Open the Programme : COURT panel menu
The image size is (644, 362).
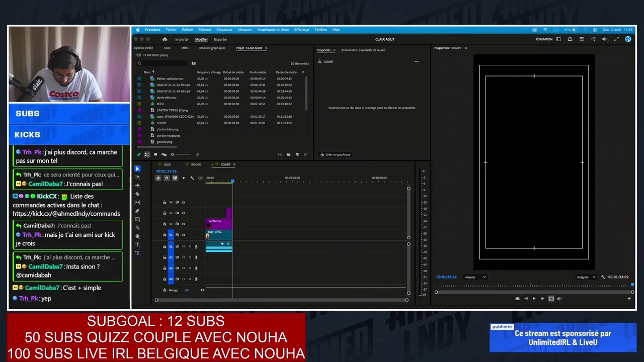[x=466, y=48]
